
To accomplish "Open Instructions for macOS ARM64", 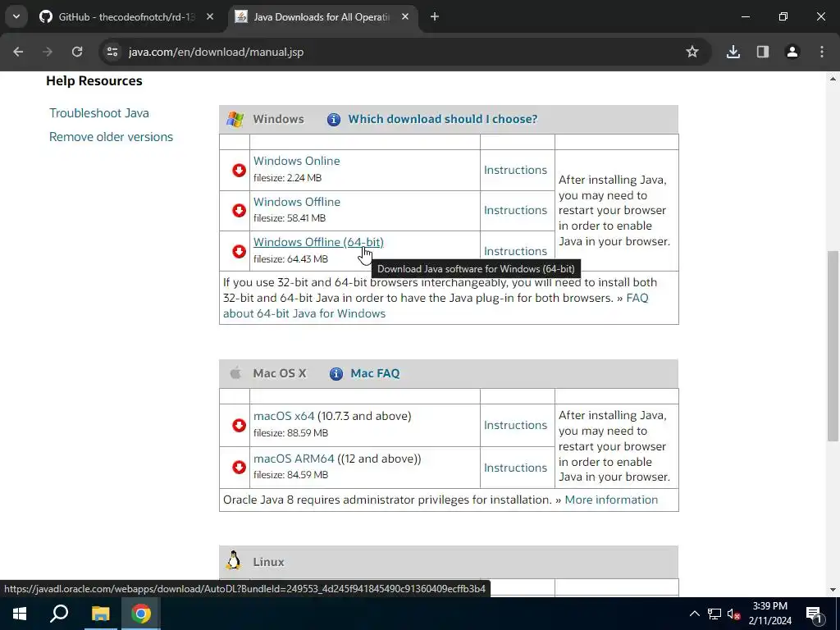I will point(515,468).
